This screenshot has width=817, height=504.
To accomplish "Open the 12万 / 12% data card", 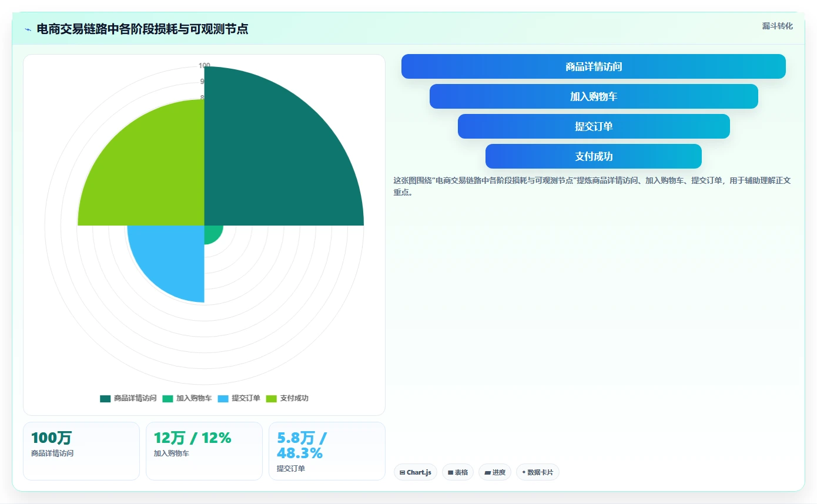I will pyautogui.click(x=204, y=451).
